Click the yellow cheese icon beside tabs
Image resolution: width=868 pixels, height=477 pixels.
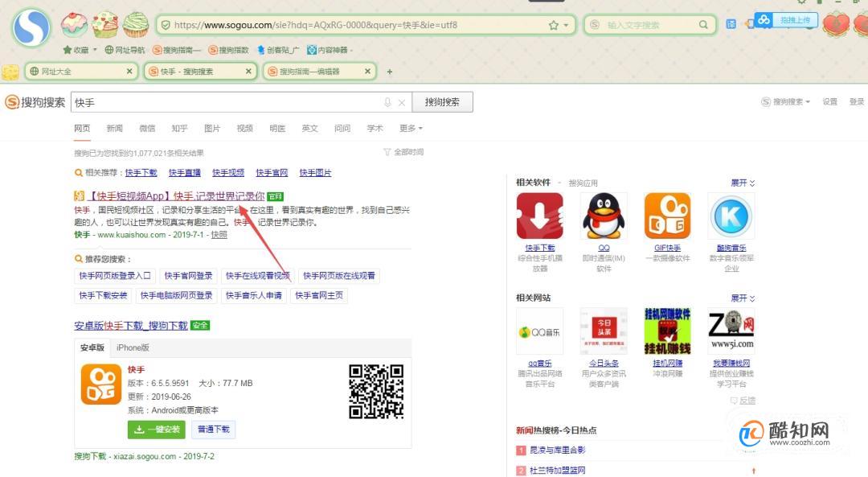[10, 72]
